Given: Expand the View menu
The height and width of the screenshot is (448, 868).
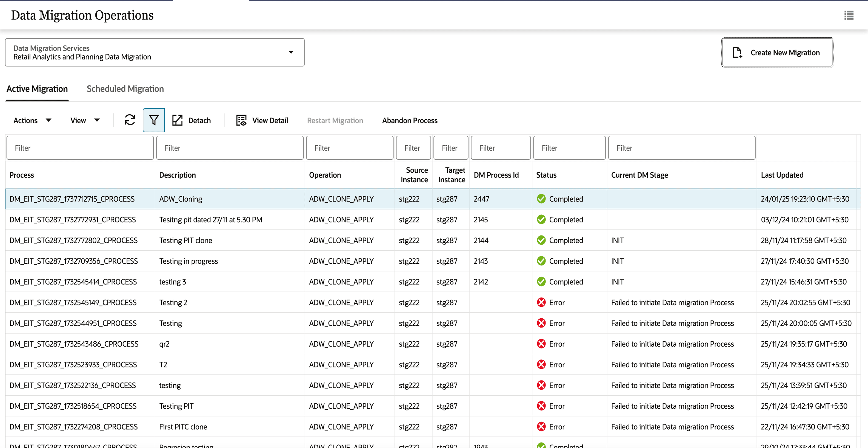Looking at the screenshot, I should [x=85, y=120].
